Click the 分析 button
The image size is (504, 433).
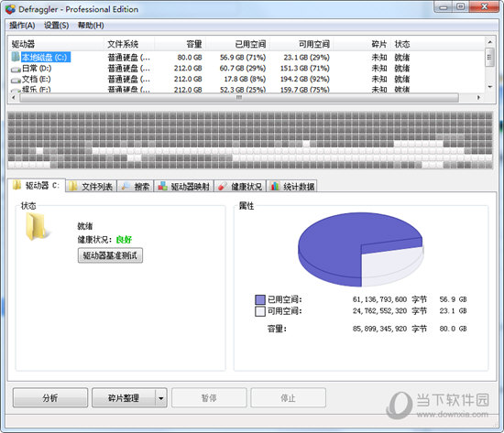click(50, 398)
